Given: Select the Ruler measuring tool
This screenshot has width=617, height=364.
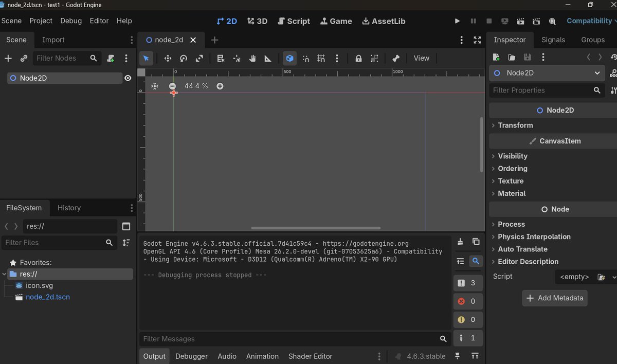Looking at the screenshot, I should (x=268, y=59).
